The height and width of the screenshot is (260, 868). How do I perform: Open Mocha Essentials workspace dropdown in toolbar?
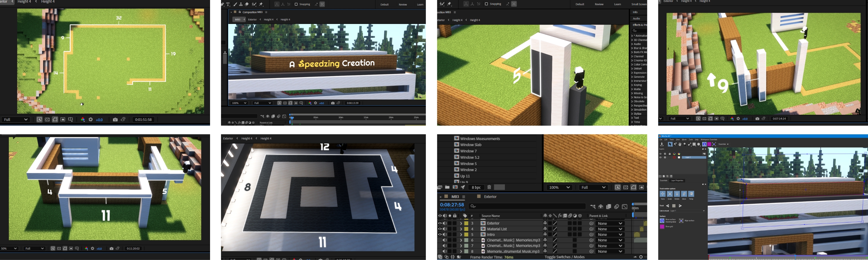723,144
